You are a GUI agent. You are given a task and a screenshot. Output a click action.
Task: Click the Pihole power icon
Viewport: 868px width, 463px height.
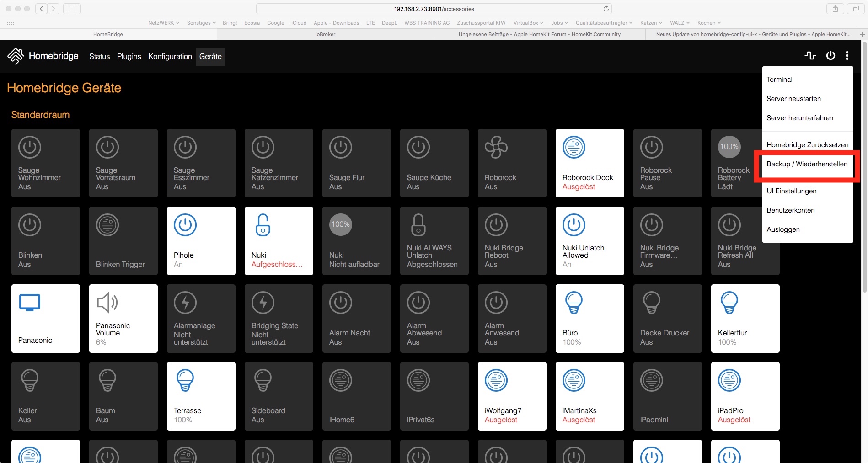(x=185, y=225)
